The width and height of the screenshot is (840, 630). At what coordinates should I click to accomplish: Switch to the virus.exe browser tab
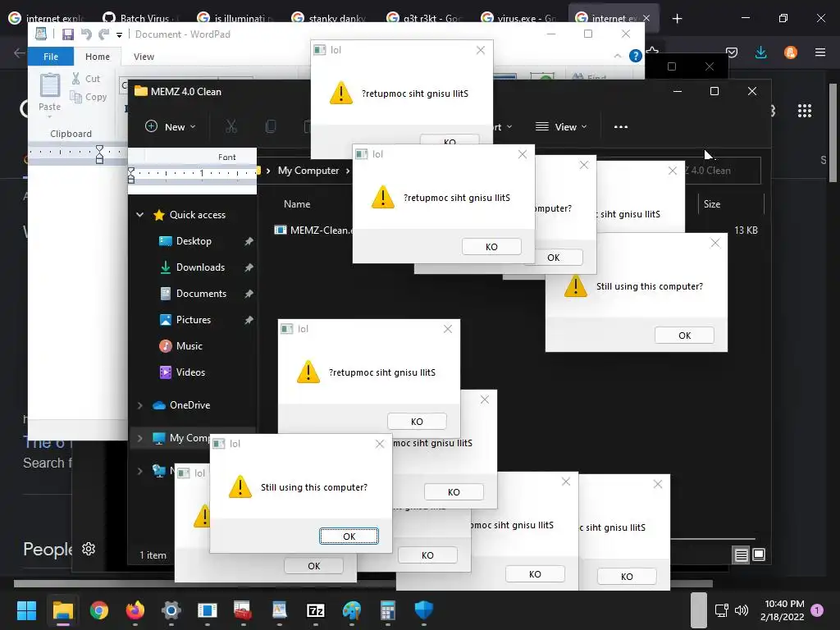pyautogui.click(x=518, y=18)
